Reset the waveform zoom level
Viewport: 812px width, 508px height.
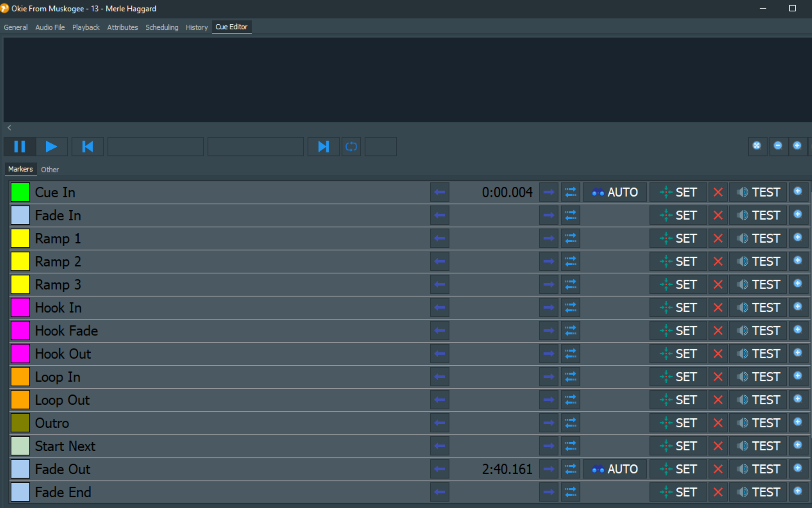(x=757, y=146)
